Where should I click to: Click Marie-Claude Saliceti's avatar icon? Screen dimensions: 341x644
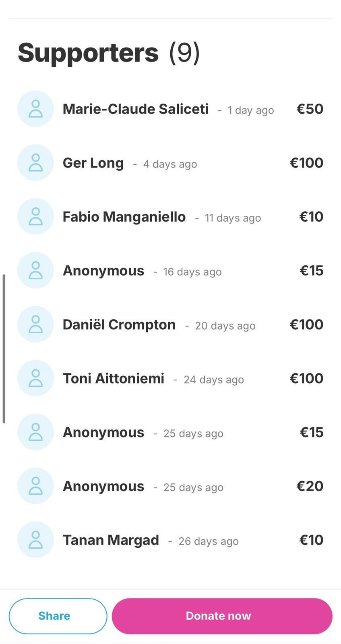[35, 109]
